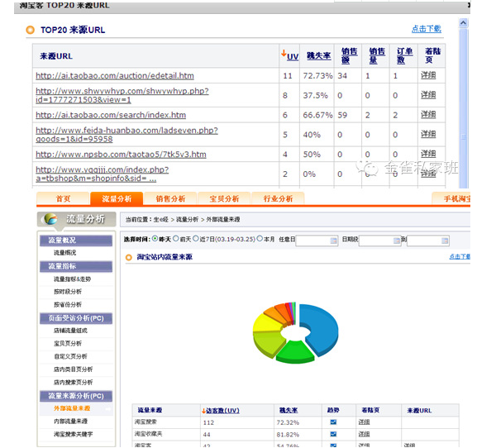The image size is (496, 448).
Task: Click the 淘宝搜索 trend chart icon
Action: click(x=333, y=422)
